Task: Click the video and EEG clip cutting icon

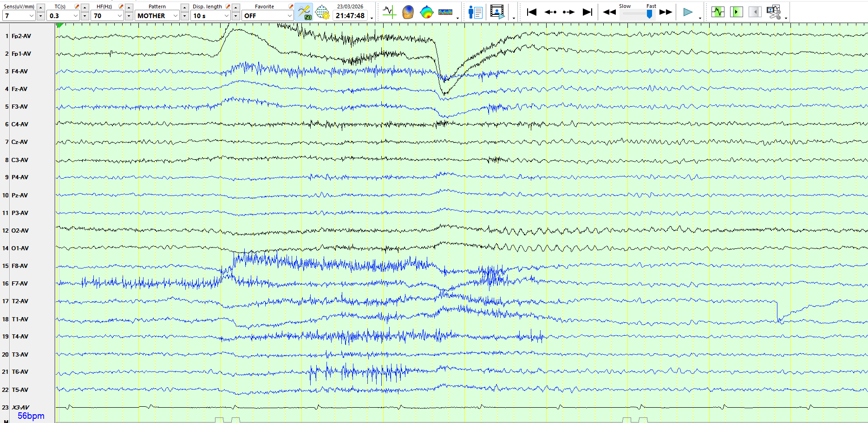Action: tap(773, 12)
